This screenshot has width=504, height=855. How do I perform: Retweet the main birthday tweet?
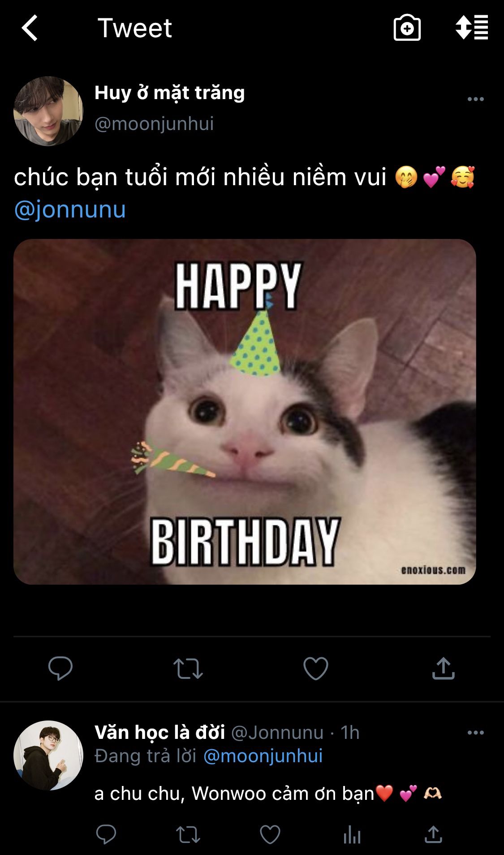point(188,668)
